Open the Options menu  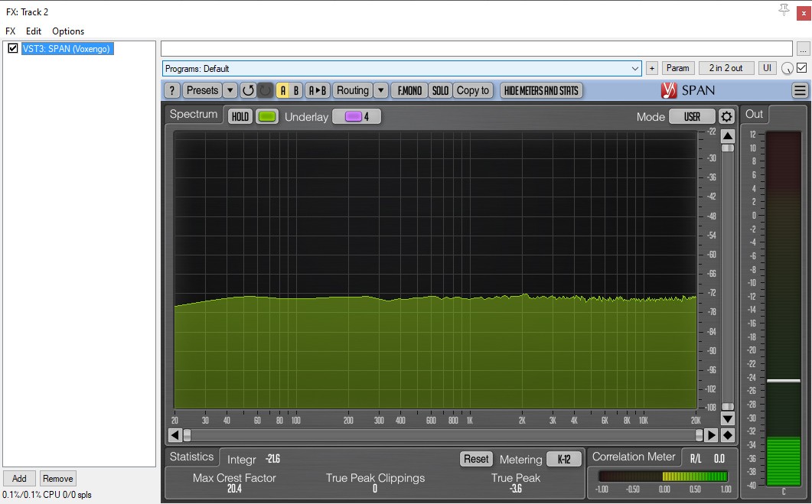tap(68, 31)
